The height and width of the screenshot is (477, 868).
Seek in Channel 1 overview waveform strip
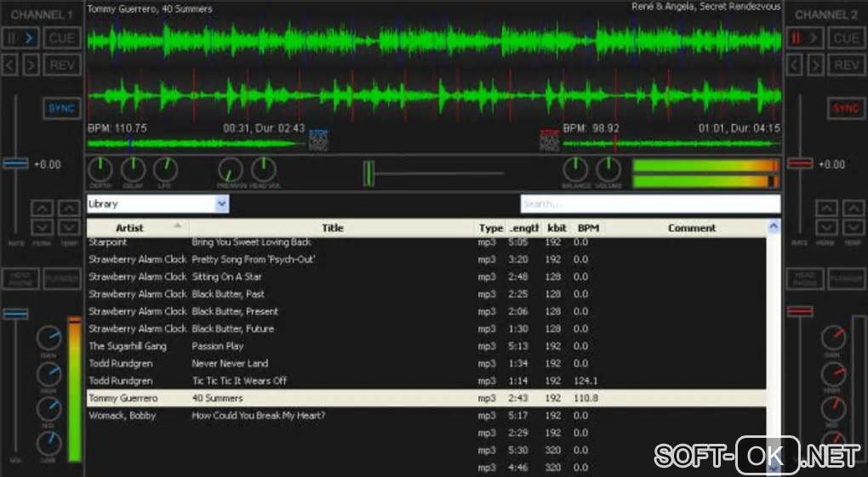[x=196, y=144]
